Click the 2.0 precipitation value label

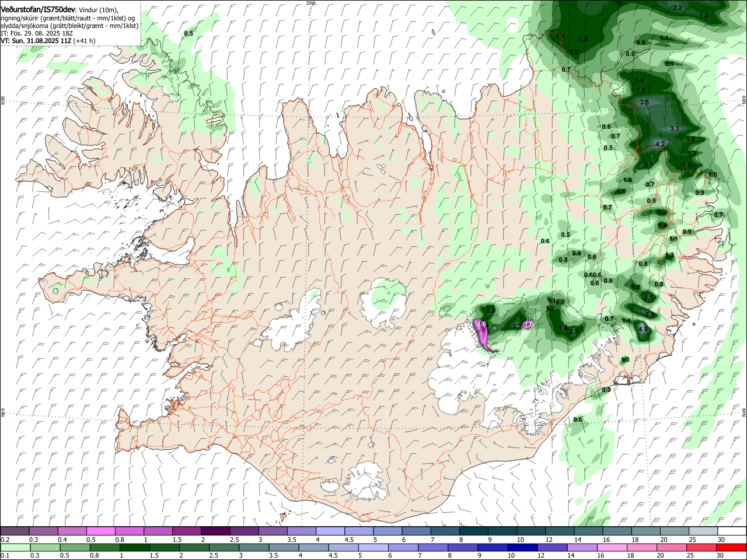coord(491,310)
